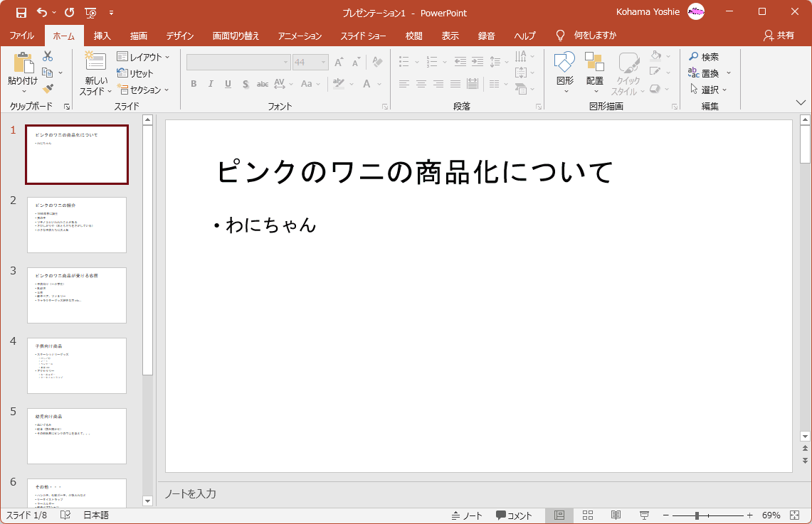The height and width of the screenshot is (524, 812).
Task: Click the Format Painter brush icon
Action: tap(48, 89)
